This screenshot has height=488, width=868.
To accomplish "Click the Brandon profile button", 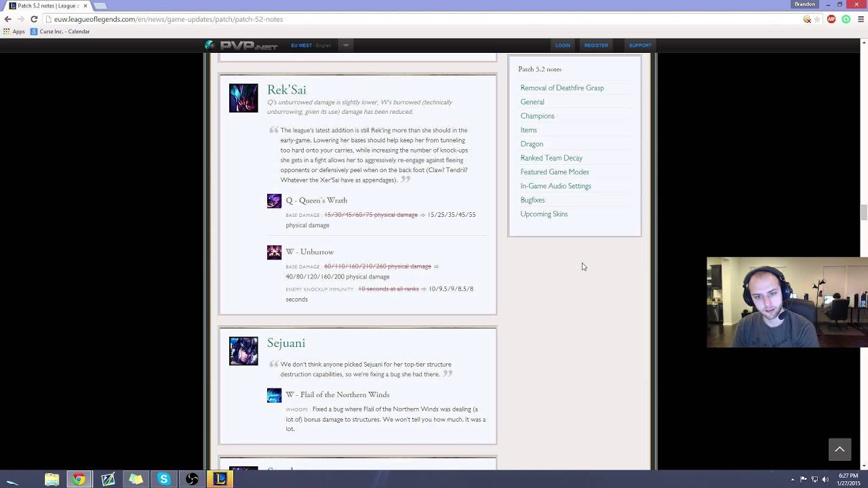I will [805, 4].
